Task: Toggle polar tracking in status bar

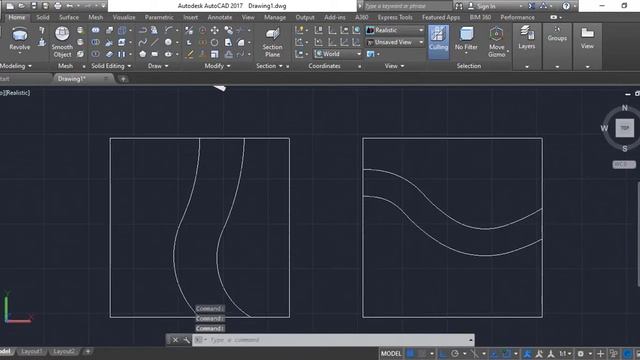Action: (455, 353)
